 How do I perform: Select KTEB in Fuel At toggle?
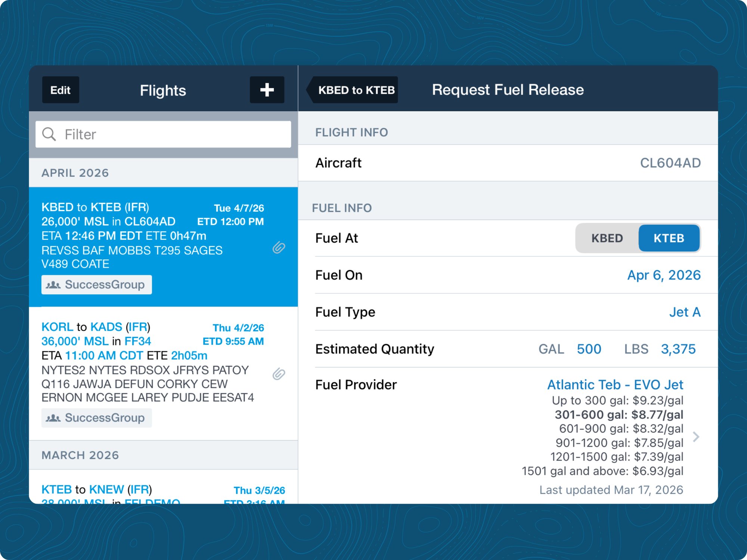click(669, 238)
